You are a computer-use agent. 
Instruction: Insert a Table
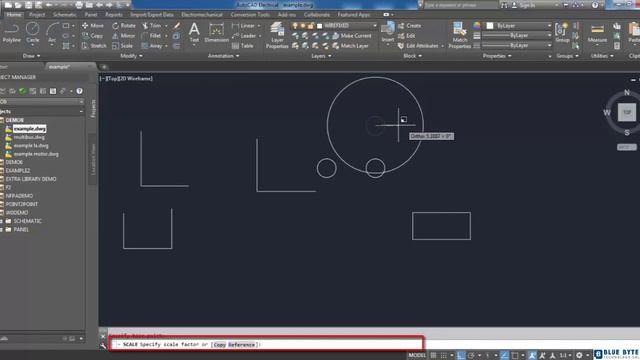(x=243, y=46)
